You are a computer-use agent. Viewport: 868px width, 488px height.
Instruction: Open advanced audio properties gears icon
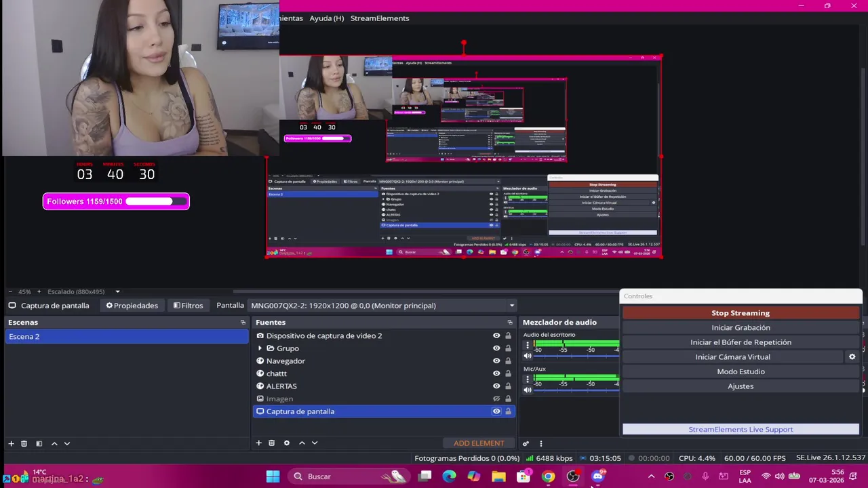[526, 444]
